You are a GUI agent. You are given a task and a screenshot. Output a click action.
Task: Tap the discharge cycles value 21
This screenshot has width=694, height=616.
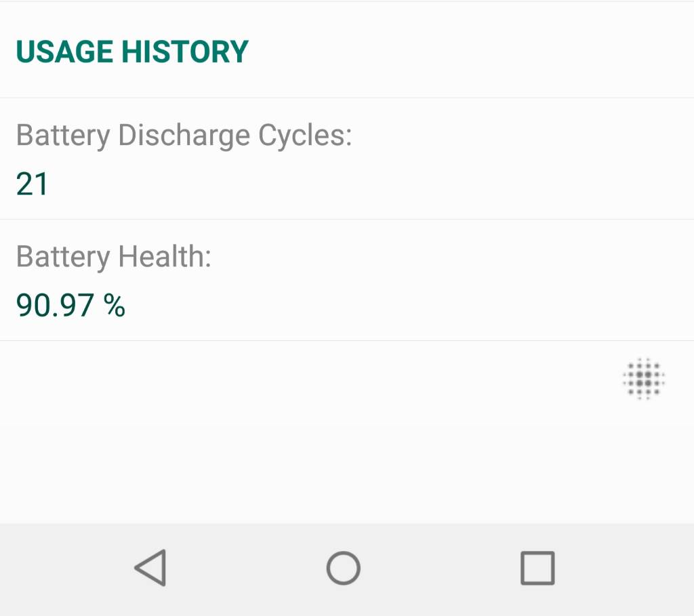pyautogui.click(x=32, y=184)
